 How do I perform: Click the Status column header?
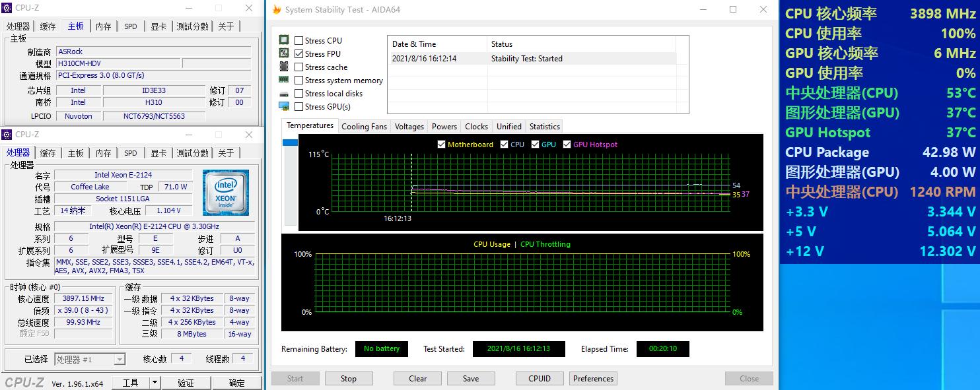581,44
